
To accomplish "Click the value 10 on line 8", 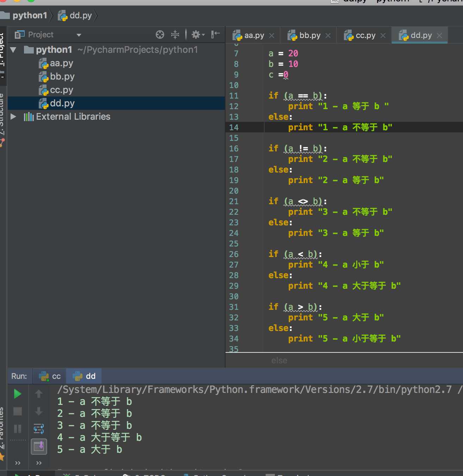I will [x=293, y=64].
